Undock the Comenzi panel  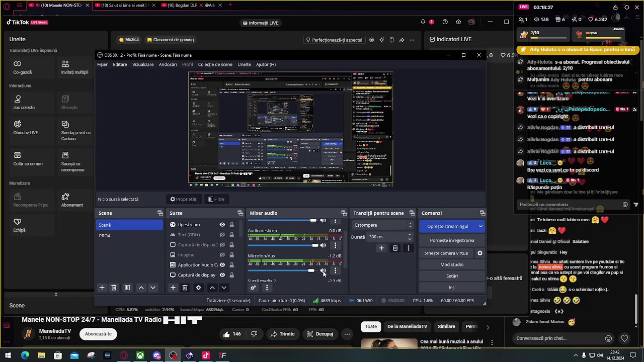pos(482,213)
